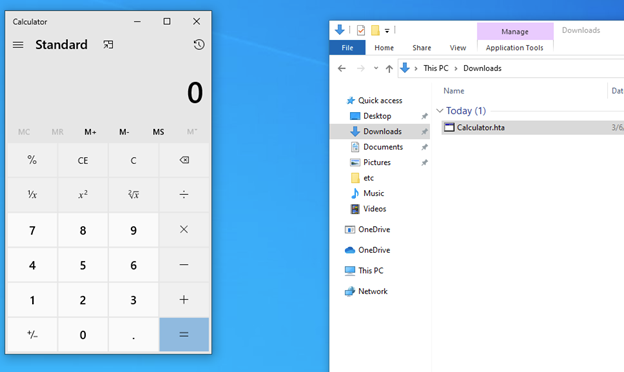
Task: Click the reciprocal 1/x key
Action: [x=32, y=195]
